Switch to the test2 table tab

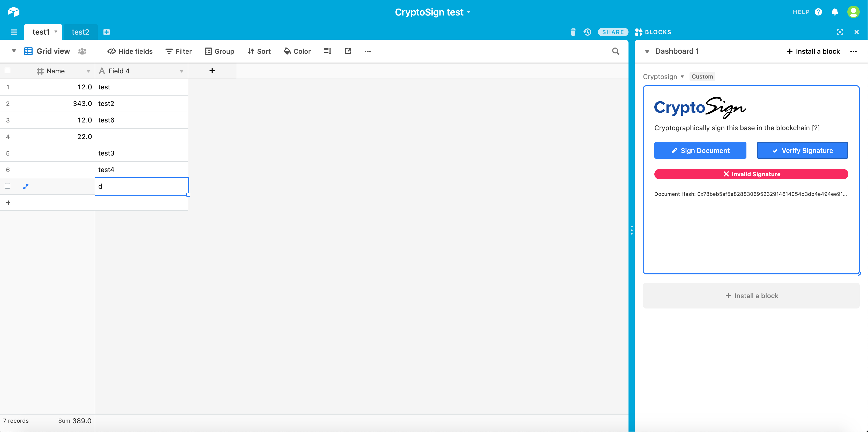(x=80, y=32)
